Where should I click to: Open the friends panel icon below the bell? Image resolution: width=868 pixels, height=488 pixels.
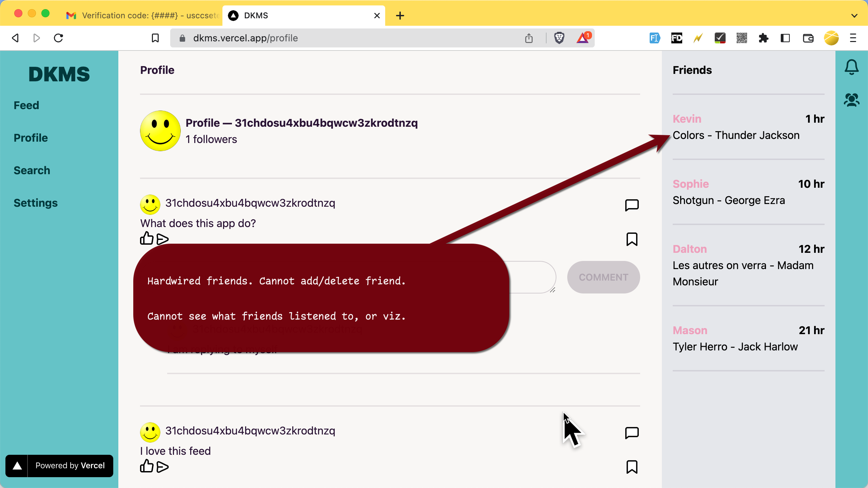coord(851,100)
